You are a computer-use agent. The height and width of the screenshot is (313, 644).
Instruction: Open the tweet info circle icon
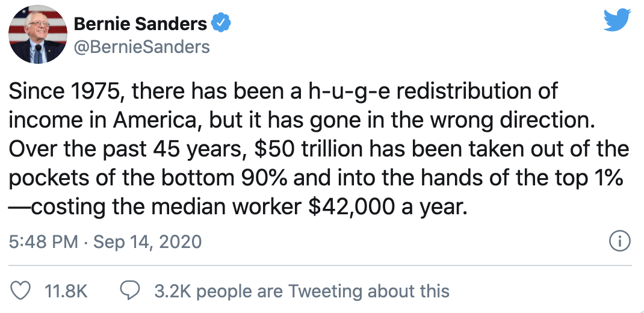click(x=619, y=242)
